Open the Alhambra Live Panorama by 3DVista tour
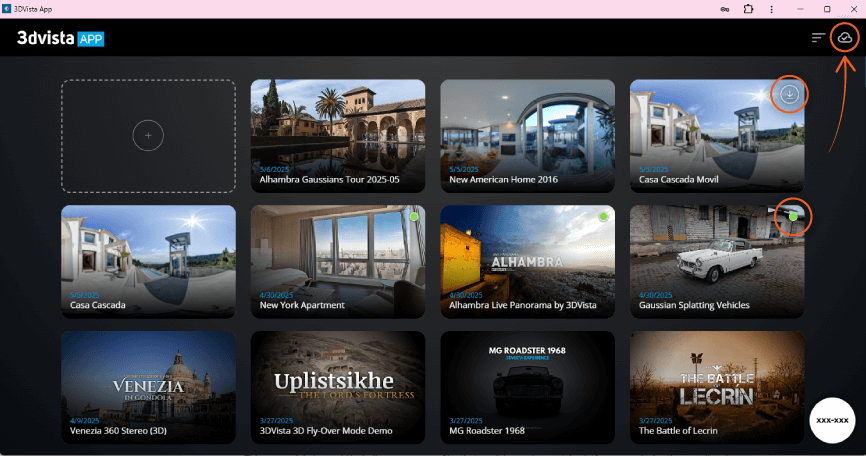 [x=527, y=262]
